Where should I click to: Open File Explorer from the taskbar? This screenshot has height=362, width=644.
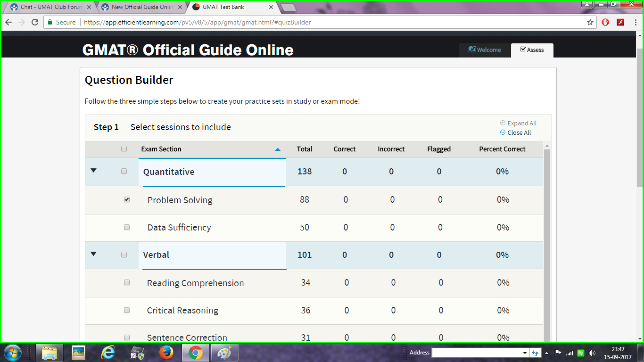(x=50, y=353)
